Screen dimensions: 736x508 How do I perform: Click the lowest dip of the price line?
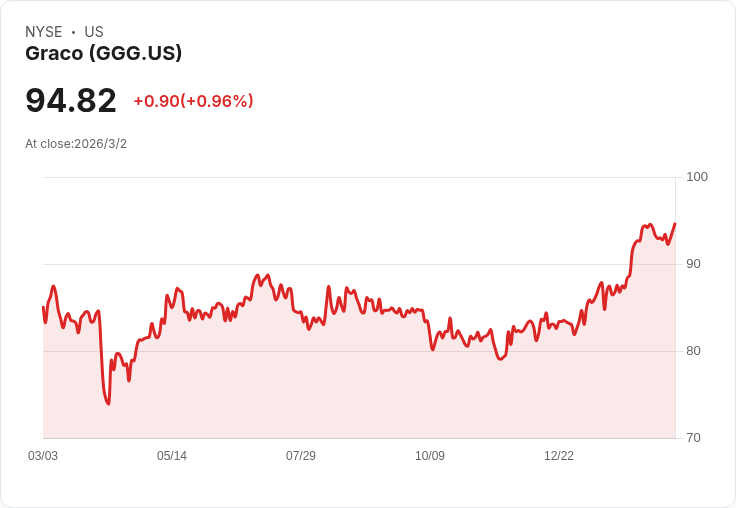coord(108,404)
